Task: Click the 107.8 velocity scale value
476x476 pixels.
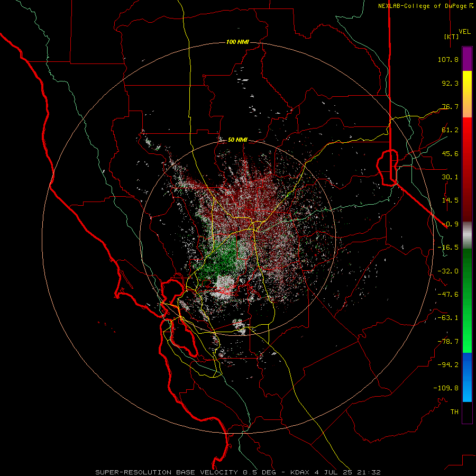Action: 448,59
